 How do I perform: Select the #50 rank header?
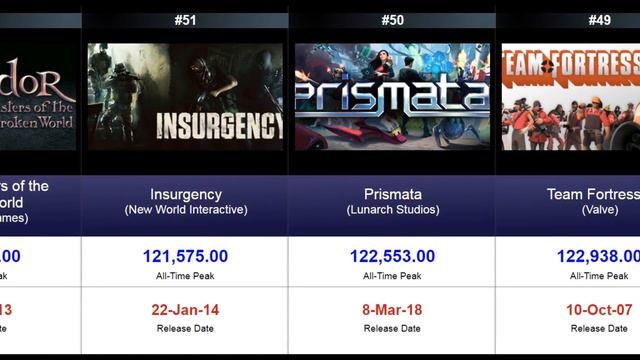pos(392,20)
